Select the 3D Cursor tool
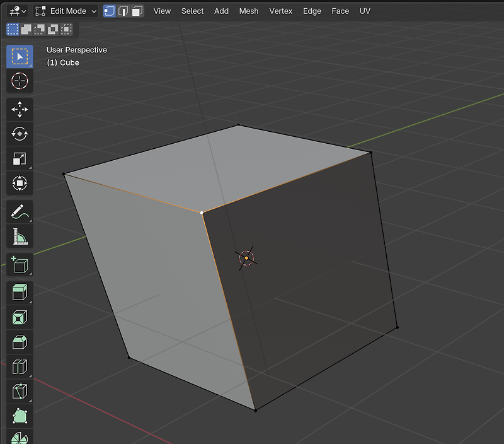Screen dimensions: 504x444 tap(18, 81)
